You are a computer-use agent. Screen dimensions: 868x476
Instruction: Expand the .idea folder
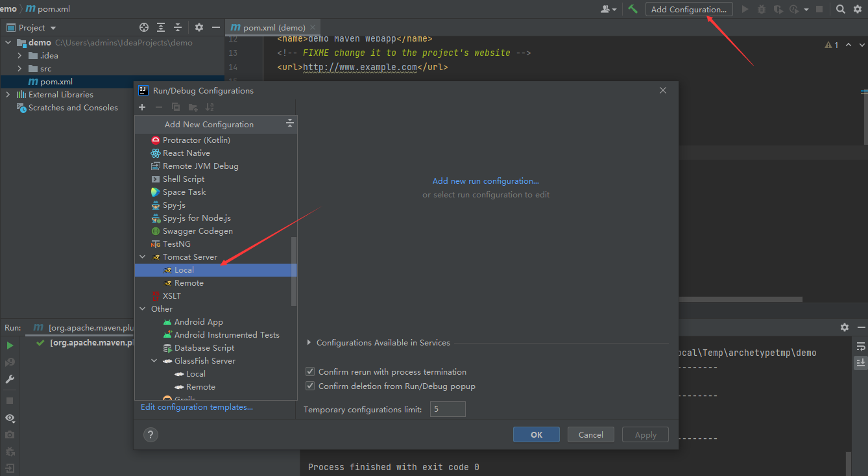point(20,56)
